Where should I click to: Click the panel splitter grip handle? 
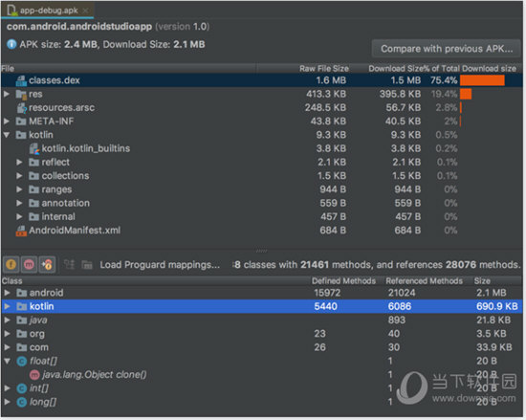point(262,251)
